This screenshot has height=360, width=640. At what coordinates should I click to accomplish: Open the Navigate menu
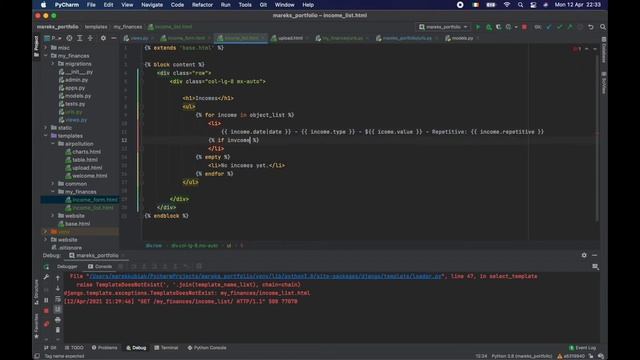pos(152,5)
